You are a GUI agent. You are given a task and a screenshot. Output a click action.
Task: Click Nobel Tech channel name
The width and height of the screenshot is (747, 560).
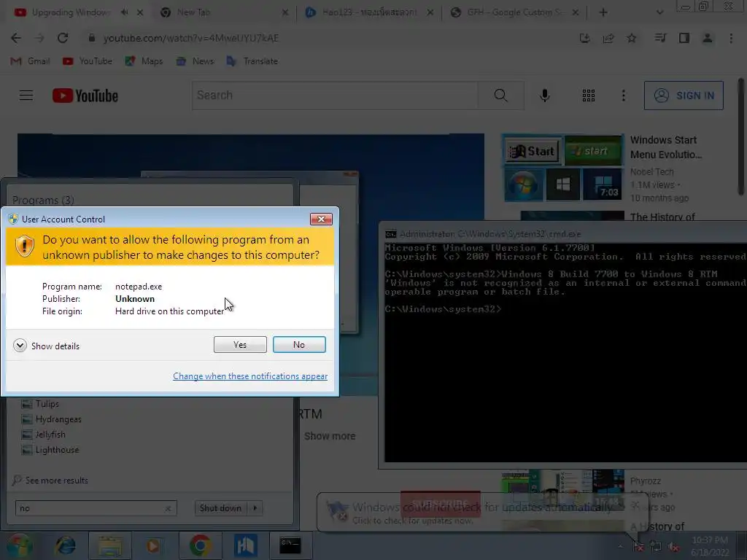tap(651, 172)
